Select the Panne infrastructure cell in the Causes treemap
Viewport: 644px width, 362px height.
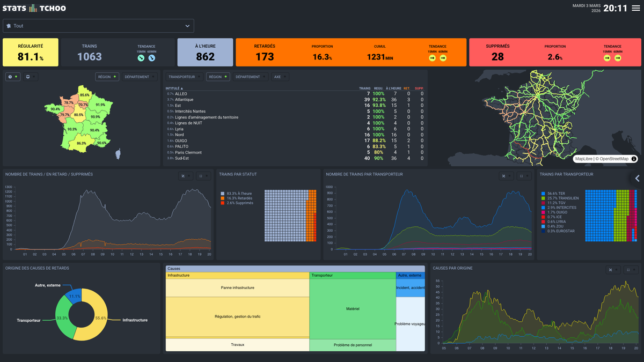coord(238,289)
